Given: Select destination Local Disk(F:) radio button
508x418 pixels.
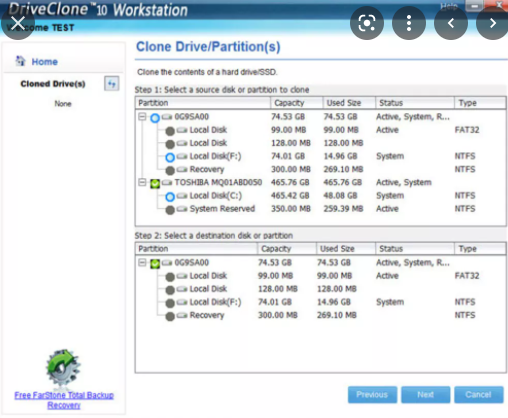Looking at the screenshot, I should pos(170,303).
